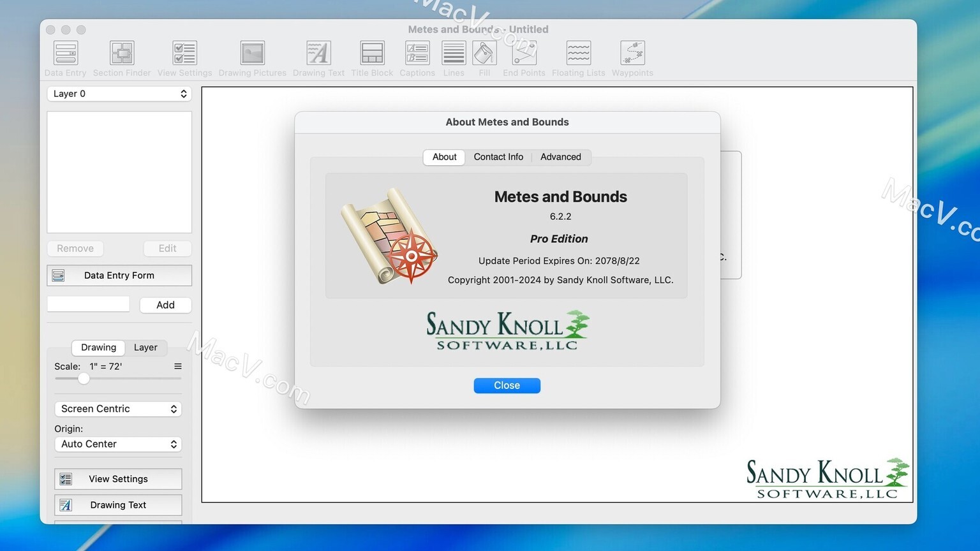Open the End Points tool
Screen dimensions: 980x551
pos(524,53)
